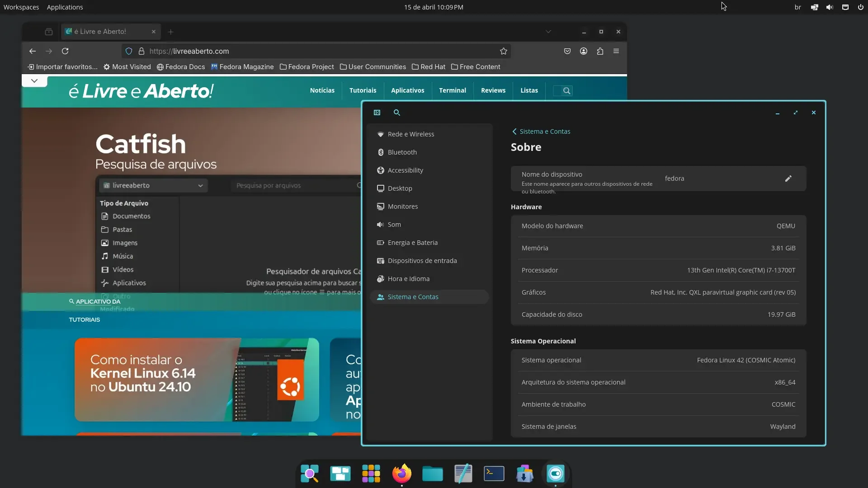Open the Applications menu in top panel
This screenshot has height=488, width=868.
[65, 7]
